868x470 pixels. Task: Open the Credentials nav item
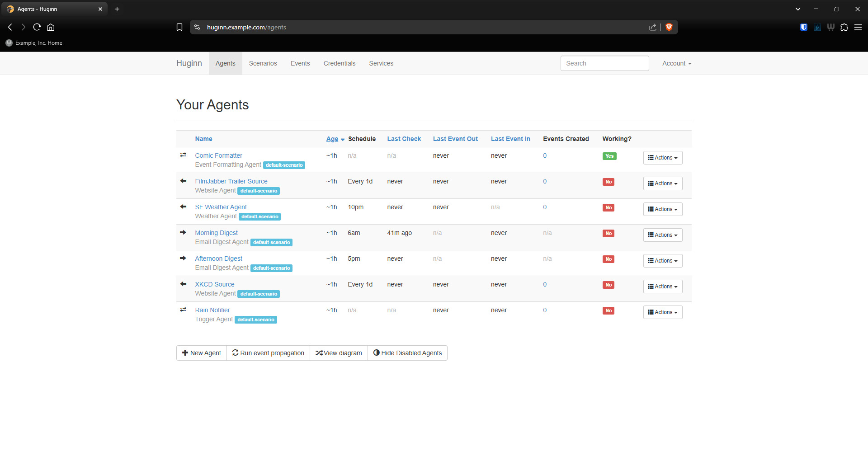click(x=339, y=63)
